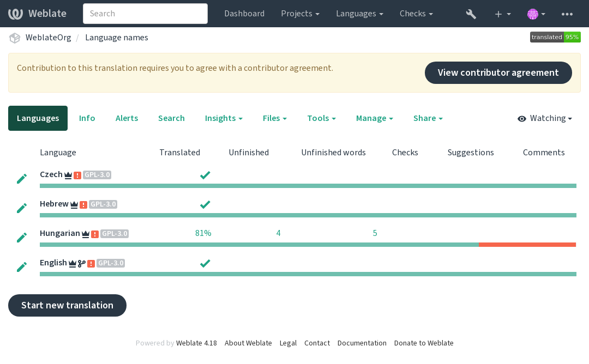
Task: Click the crown icon next to Hebrew
Action: click(x=74, y=204)
